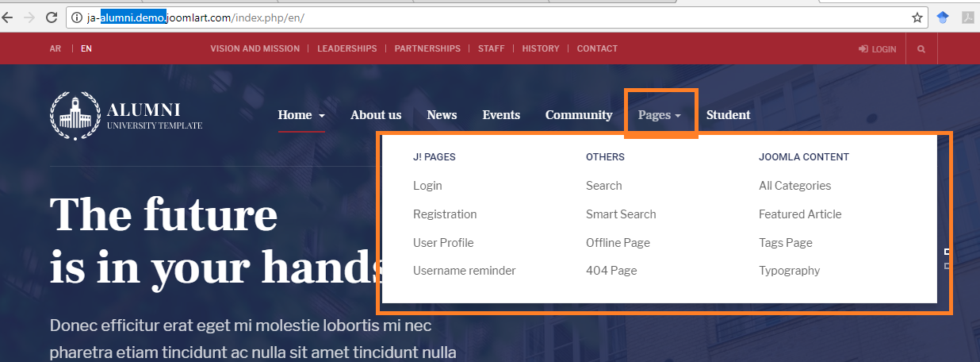This screenshot has width=980, height=362.
Task: Open Smart Search entry
Action: tap(621, 214)
